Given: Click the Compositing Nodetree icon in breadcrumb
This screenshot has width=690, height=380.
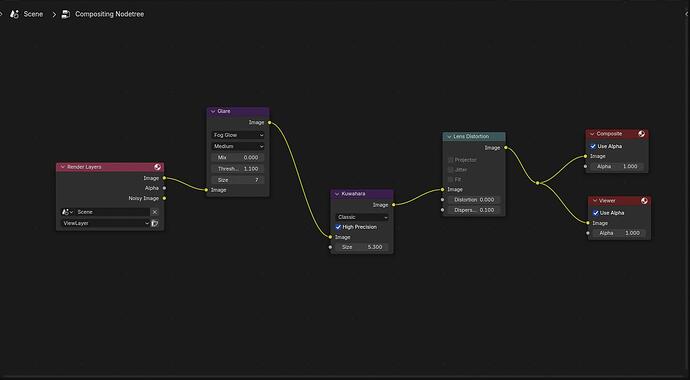Looking at the screenshot, I should click(x=66, y=14).
